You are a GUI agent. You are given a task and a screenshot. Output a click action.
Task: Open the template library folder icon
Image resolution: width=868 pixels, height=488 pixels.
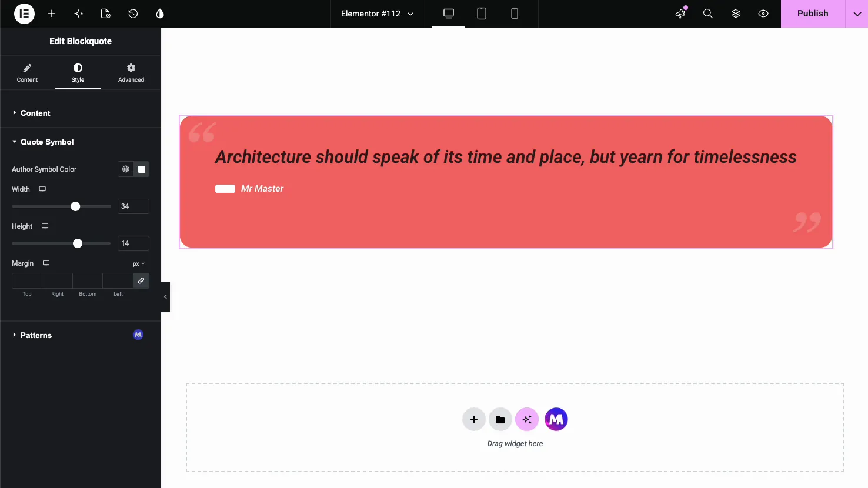pyautogui.click(x=500, y=419)
